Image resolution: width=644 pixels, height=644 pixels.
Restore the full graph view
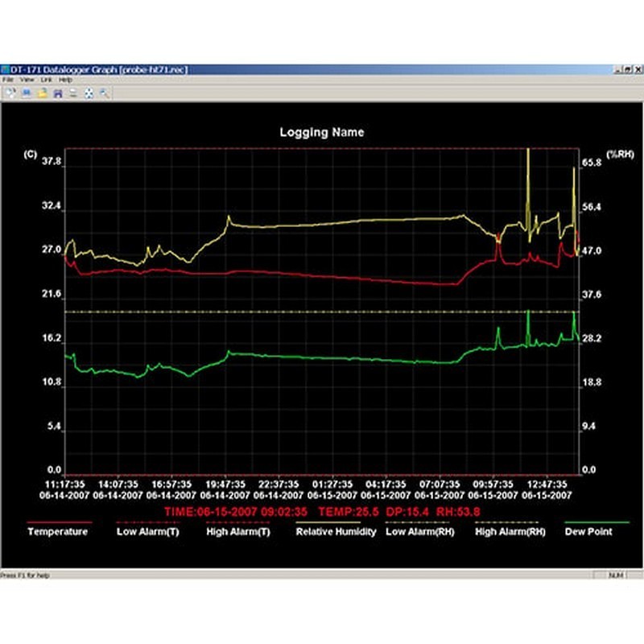[x=91, y=93]
